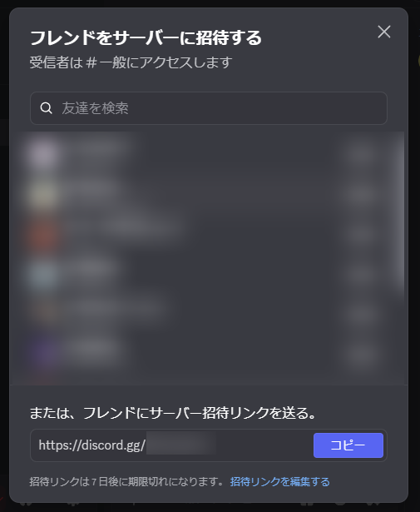
Task: Click the blurred invite code after discord.gg/
Action: [x=181, y=443]
